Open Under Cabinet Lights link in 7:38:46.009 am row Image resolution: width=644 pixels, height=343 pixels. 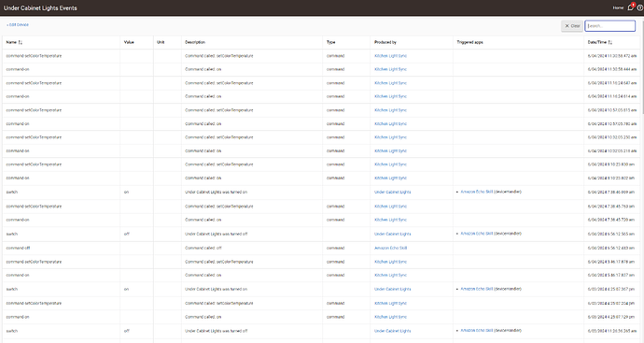(x=392, y=193)
